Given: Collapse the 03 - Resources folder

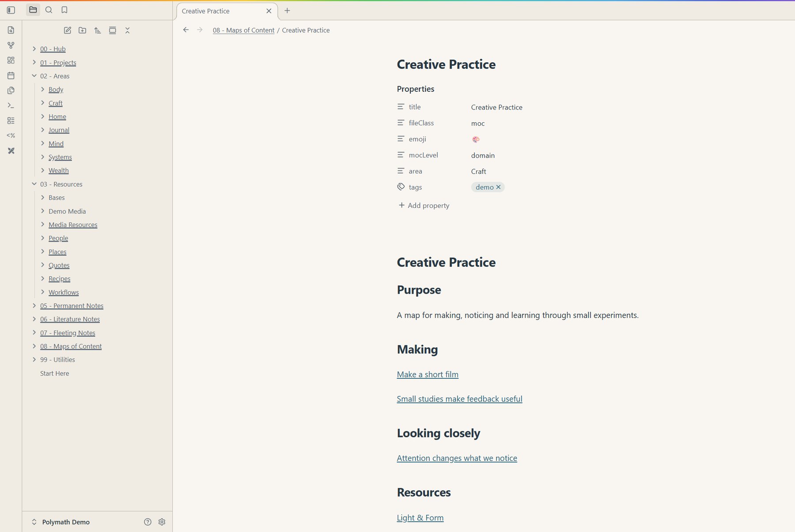Looking at the screenshot, I should (34, 184).
